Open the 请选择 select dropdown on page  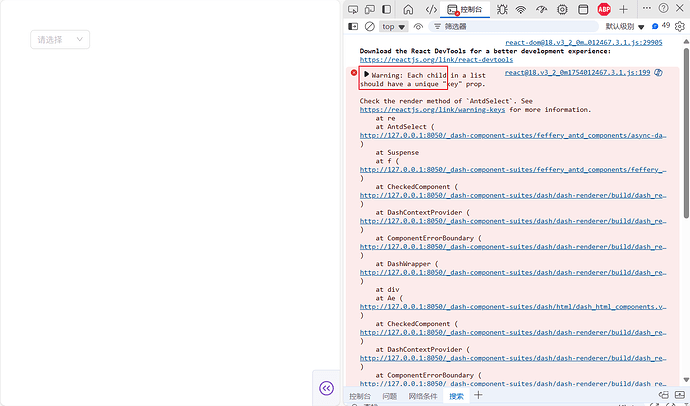click(60, 40)
